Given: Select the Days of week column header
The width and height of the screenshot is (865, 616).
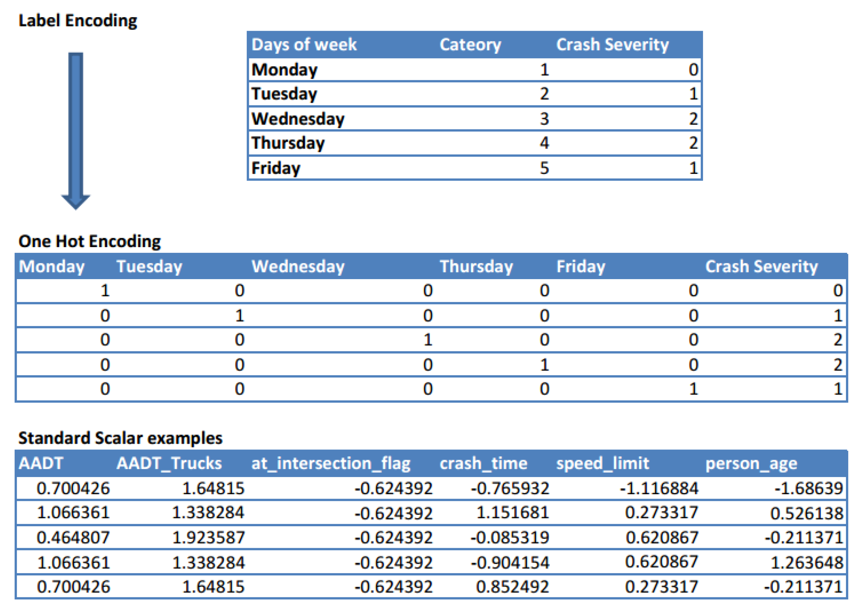Looking at the screenshot, I should (304, 45).
